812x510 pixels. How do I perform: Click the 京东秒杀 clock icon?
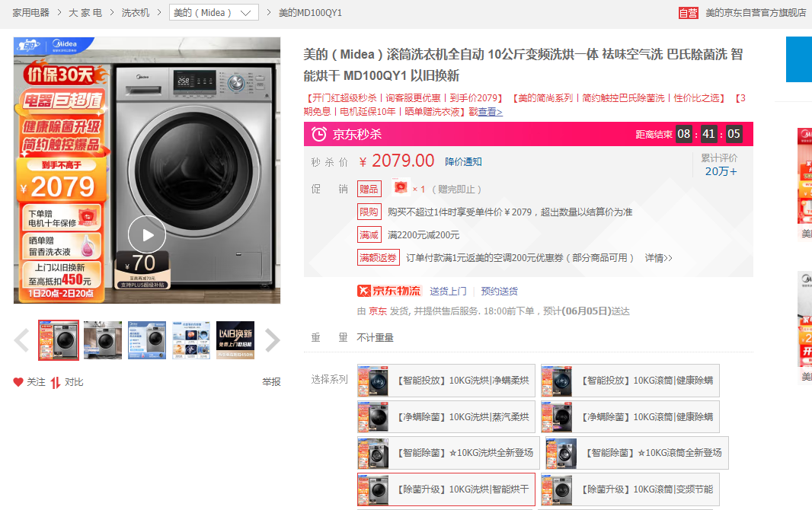pyautogui.click(x=319, y=135)
